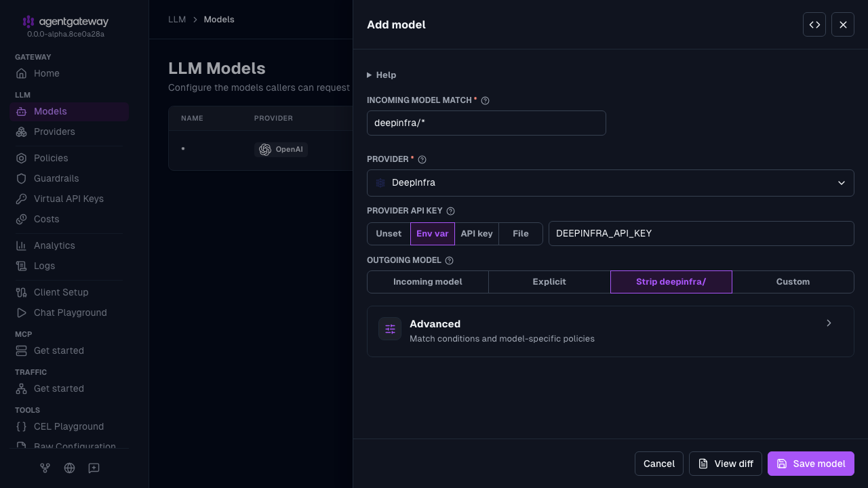The height and width of the screenshot is (488, 868).
Task: Click the help icon next to Incoming Model Match
Action: pos(485,100)
